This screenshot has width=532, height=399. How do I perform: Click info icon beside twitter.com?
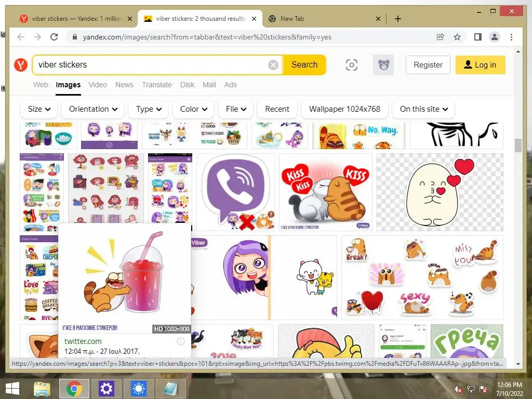(x=181, y=342)
